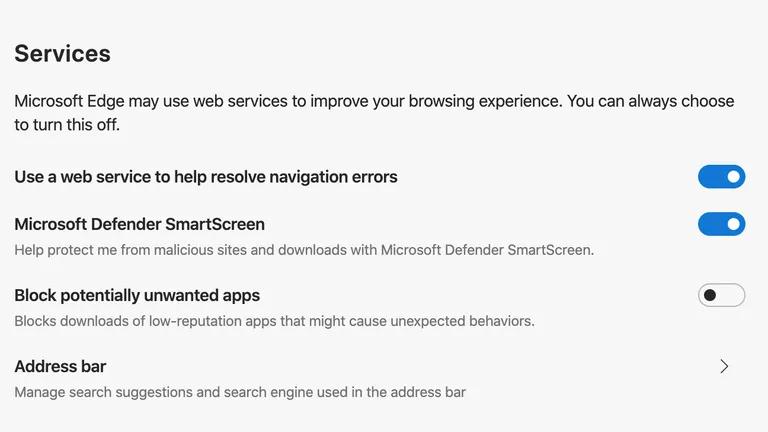This screenshot has height=432, width=768.
Task: Open Address bar settings via chevron arrow
Action: coord(725,366)
